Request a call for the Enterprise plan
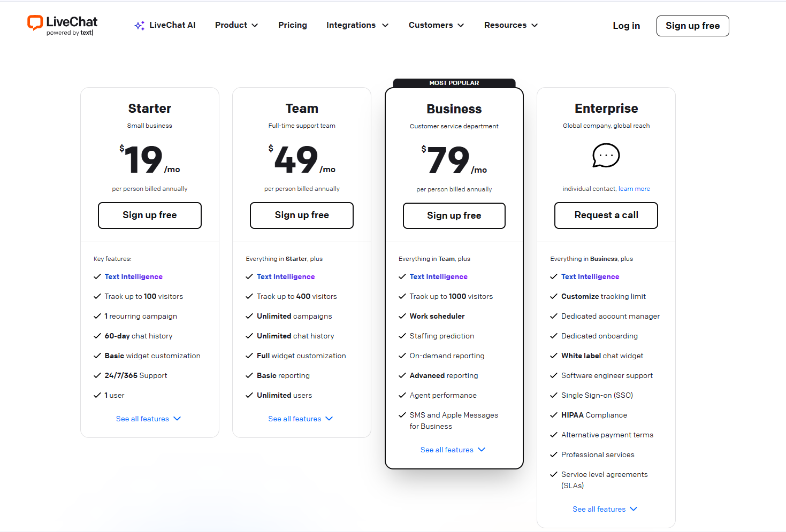Viewport: 786px width, 532px height. point(606,215)
